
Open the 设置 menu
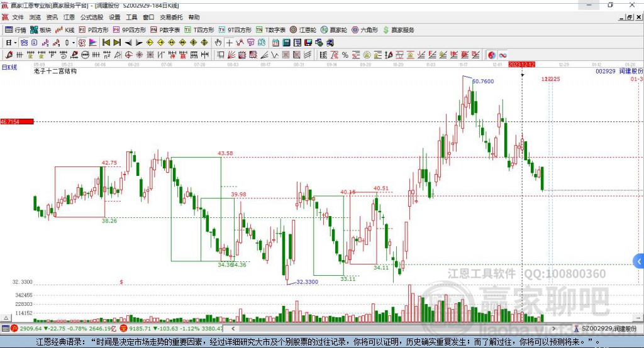pos(114,17)
